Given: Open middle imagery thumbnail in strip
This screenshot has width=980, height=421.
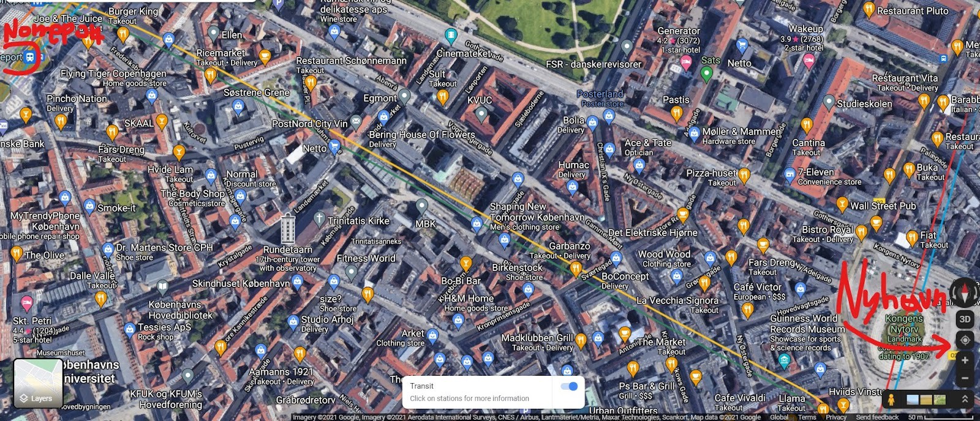Looking at the screenshot, I should (x=926, y=400).
